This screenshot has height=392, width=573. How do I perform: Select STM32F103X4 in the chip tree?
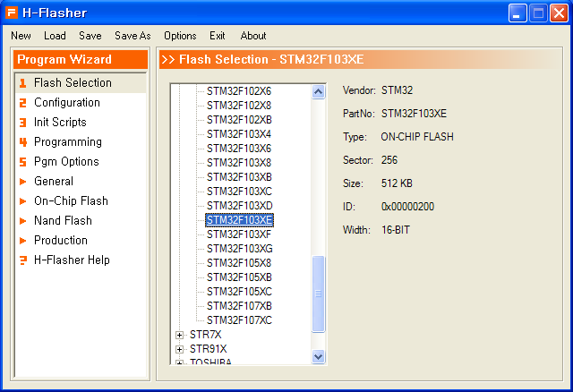(x=239, y=134)
